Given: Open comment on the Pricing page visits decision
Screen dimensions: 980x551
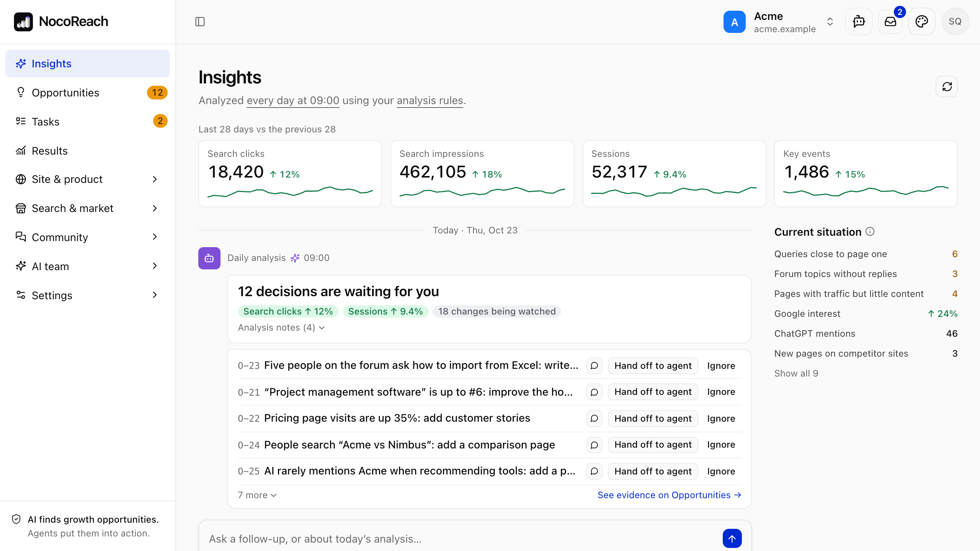Looking at the screenshot, I should click(594, 418).
